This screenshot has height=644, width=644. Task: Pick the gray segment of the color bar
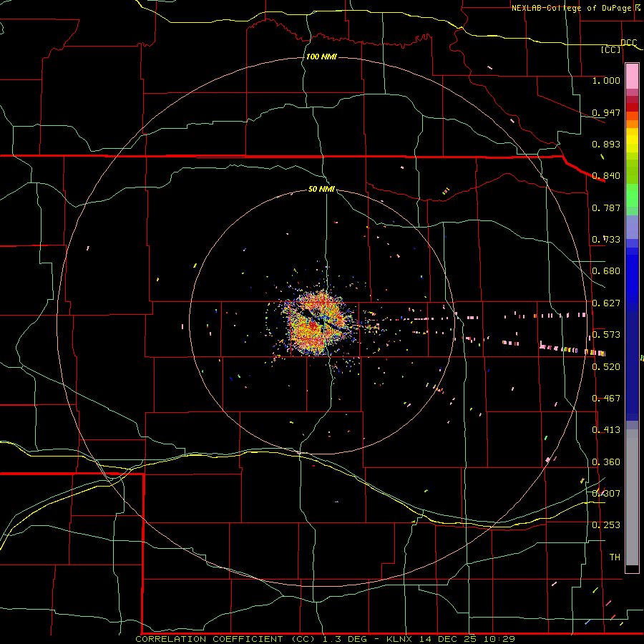632,497
